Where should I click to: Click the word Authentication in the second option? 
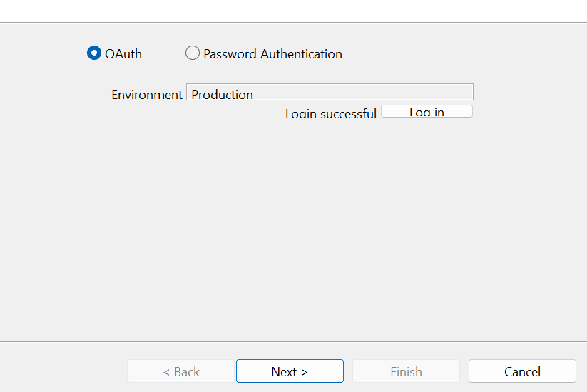point(301,54)
